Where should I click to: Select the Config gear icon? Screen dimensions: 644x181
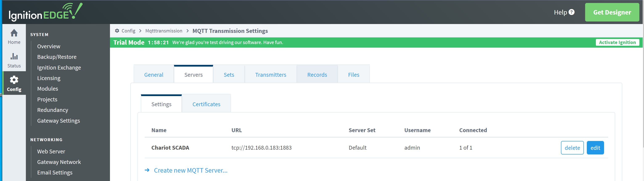pyautogui.click(x=14, y=80)
